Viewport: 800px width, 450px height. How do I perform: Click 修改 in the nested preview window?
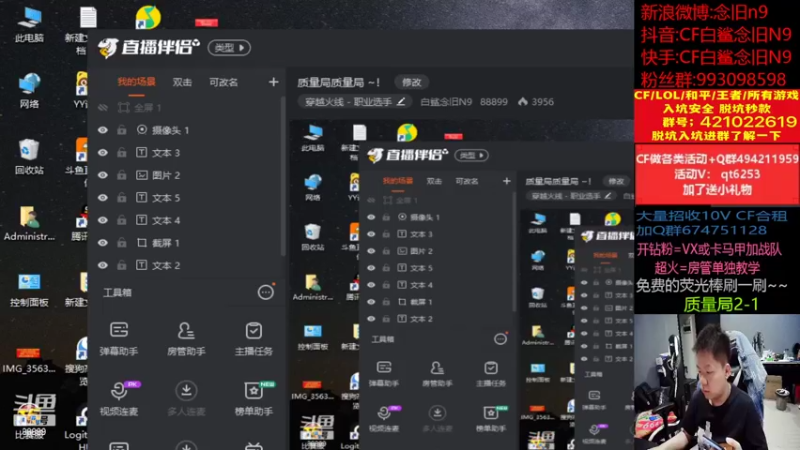[616, 181]
